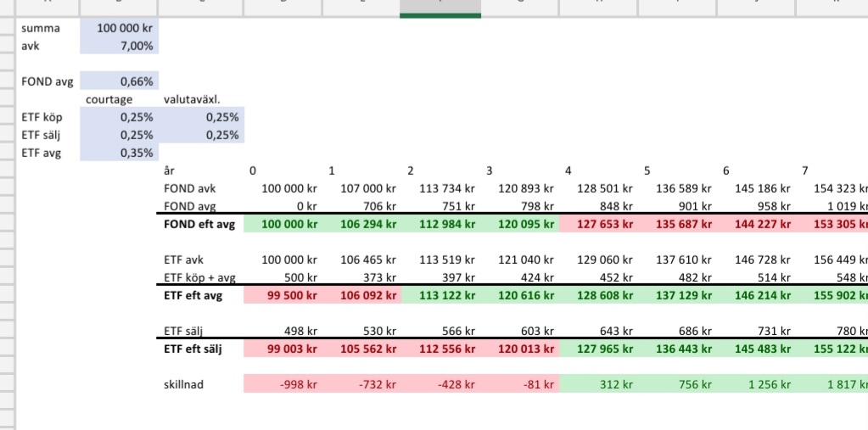This screenshot has width=868, height=430.
Task: Select the FOND eft avg cell 112 984 kr
Action: coord(440,224)
